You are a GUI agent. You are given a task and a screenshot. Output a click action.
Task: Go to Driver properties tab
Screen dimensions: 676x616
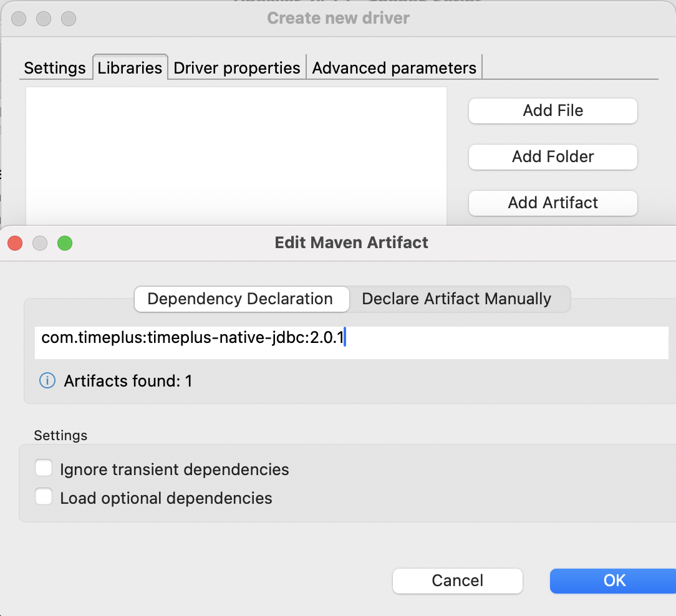237,68
